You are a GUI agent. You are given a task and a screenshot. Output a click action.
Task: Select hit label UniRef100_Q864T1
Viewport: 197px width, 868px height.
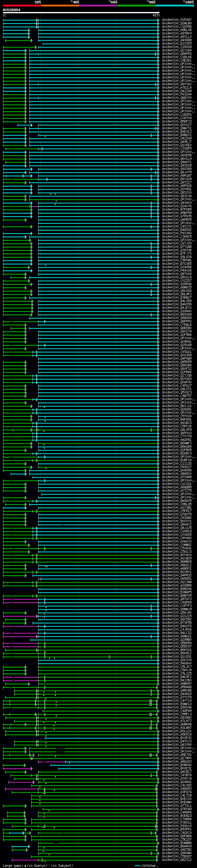[177, 162]
